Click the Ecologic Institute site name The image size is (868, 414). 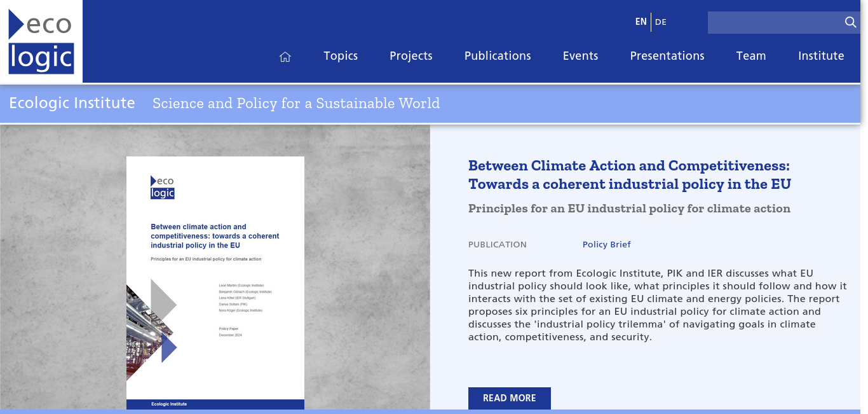tap(72, 103)
